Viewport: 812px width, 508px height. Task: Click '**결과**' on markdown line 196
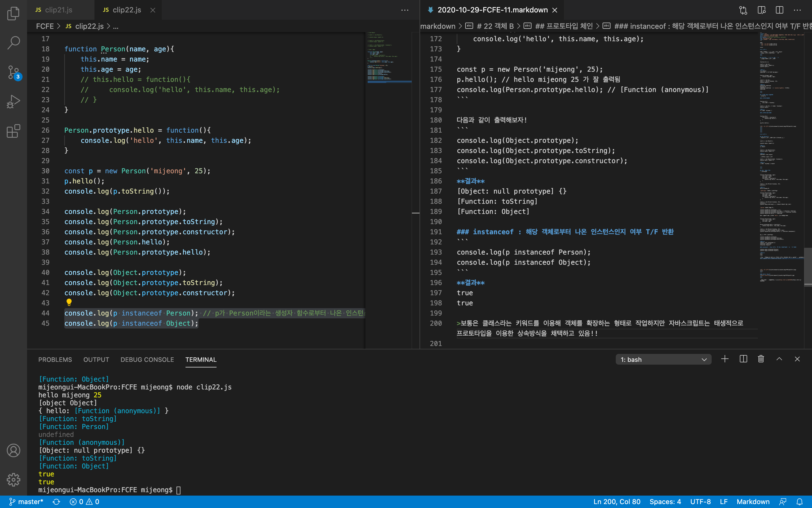[x=470, y=283]
